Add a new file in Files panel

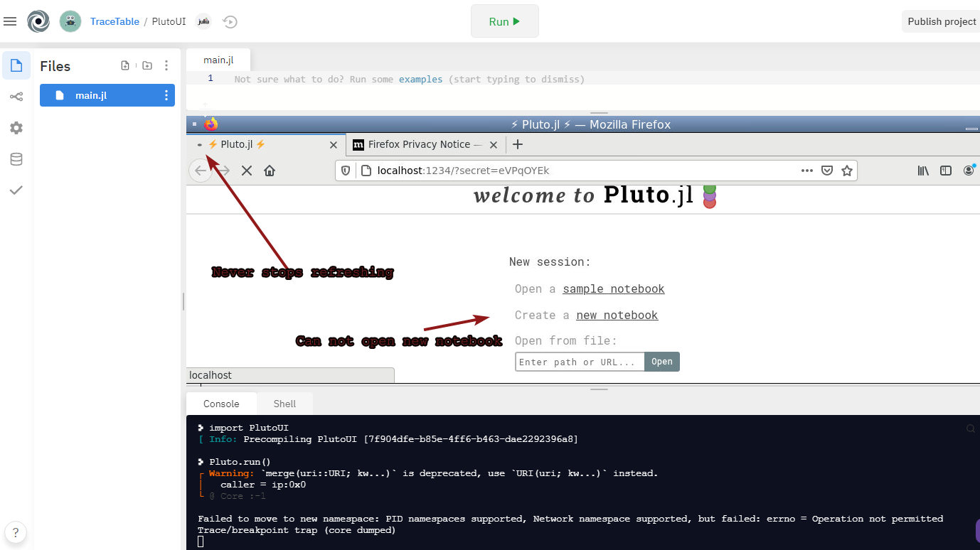coord(125,65)
